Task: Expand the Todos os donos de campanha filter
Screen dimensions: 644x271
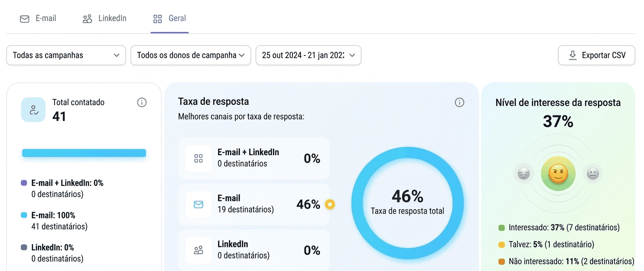Action: click(191, 55)
